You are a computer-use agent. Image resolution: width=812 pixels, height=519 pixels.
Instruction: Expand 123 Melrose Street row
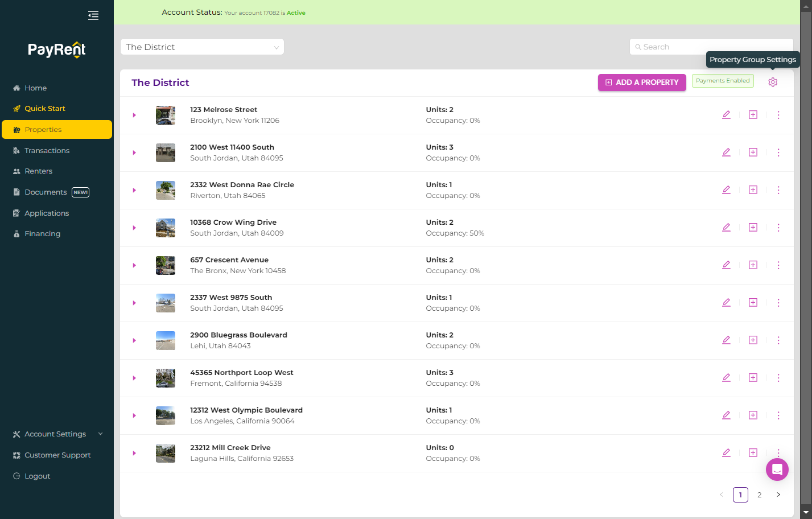click(134, 115)
